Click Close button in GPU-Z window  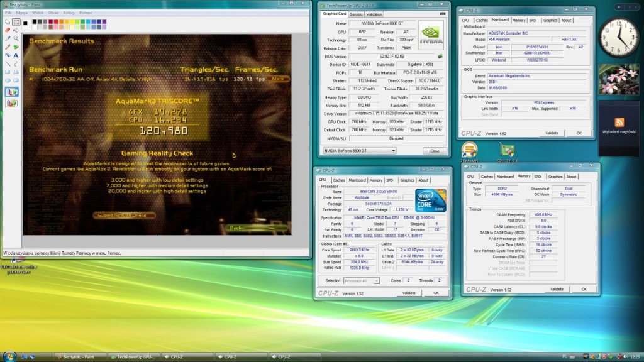click(x=435, y=151)
